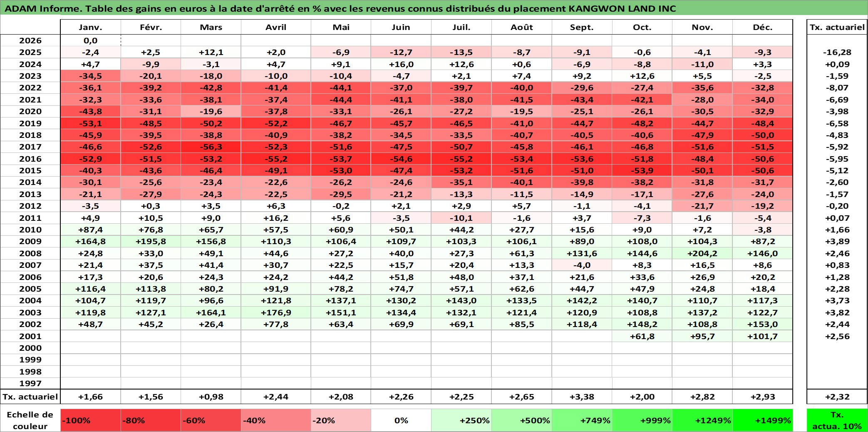Click the +153,0 cell in 2002 Déc.
The width and height of the screenshot is (868, 432).
pyautogui.click(x=763, y=324)
